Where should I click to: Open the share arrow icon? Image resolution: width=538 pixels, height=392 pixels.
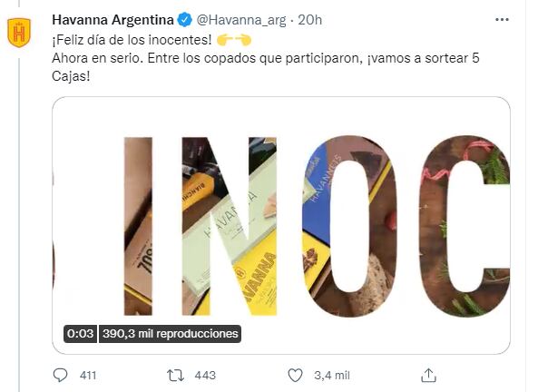(x=428, y=375)
